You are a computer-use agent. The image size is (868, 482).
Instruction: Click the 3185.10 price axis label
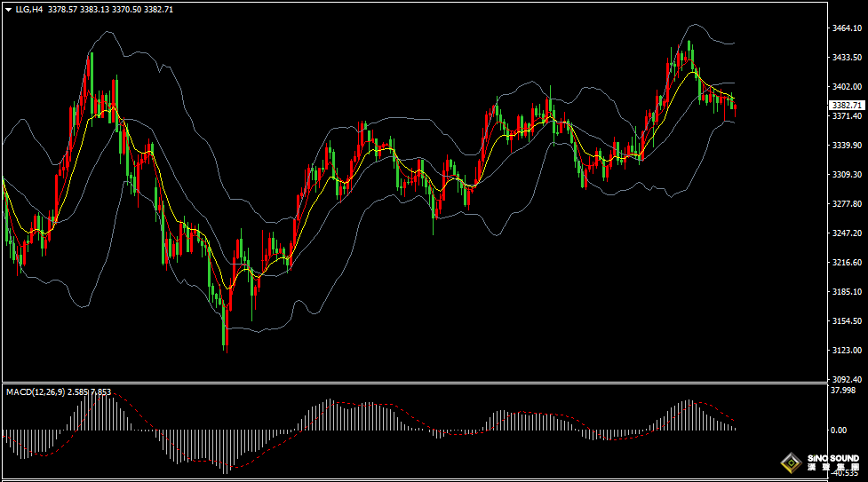pos(847,292)
